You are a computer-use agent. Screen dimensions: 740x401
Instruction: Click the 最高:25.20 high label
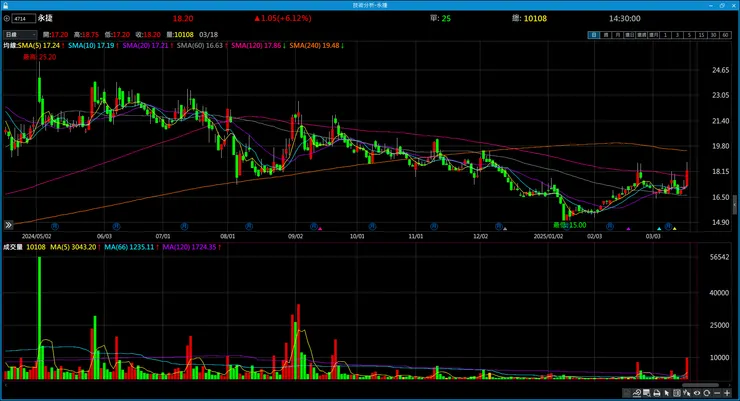(x=40, y=57)
